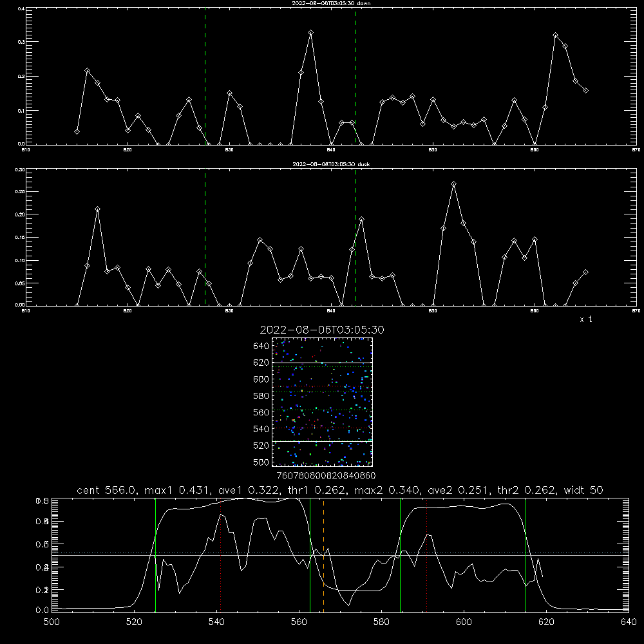Click the 0.15 y-axis label on dusk plot
The width and height of the screenshot is (644, 644).
tap(20, 238)
